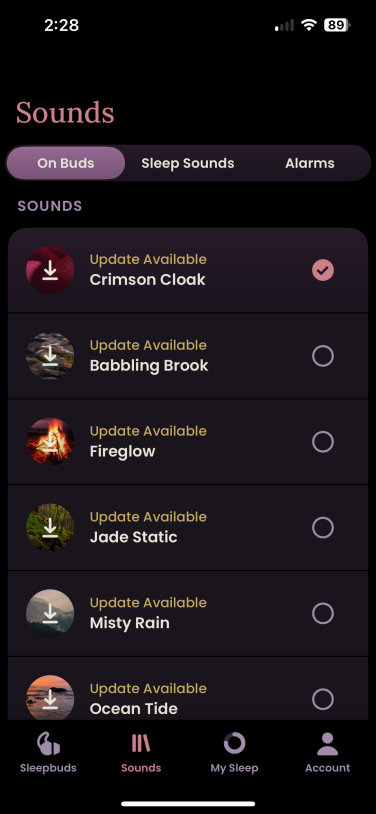Open Sleepbuds from the bottom bar
The image size is (376, 814).
[x=48, y=752]
